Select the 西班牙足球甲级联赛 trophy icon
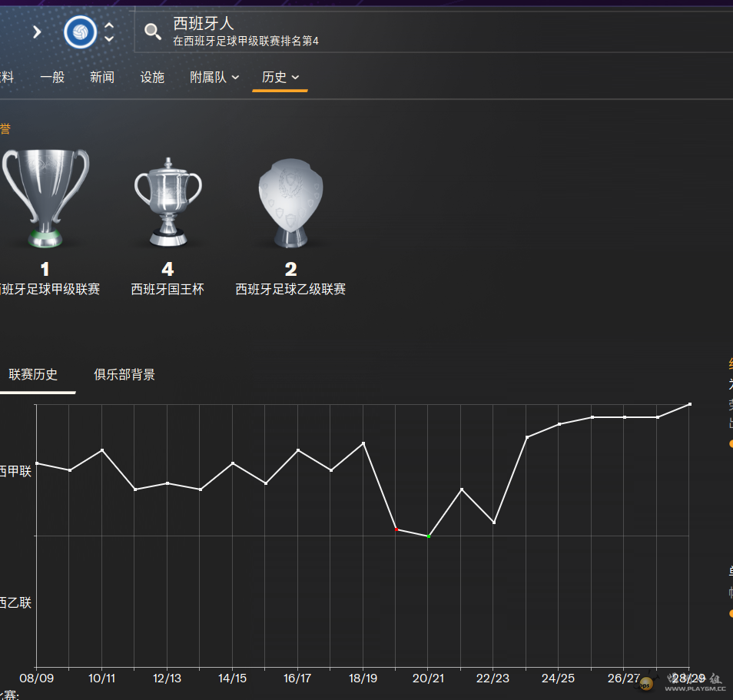This screenshot has width=733, height=700. (x=45, y=198)
